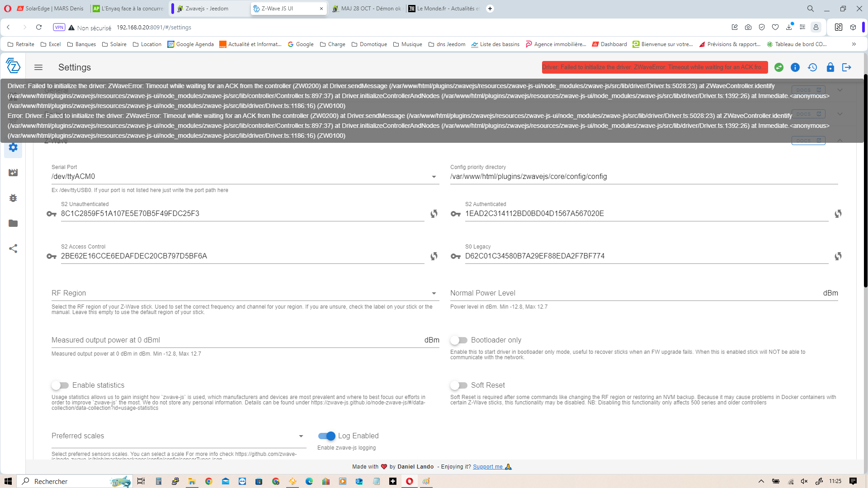Click the page vertical scrollbar

(x=865, y=181)
